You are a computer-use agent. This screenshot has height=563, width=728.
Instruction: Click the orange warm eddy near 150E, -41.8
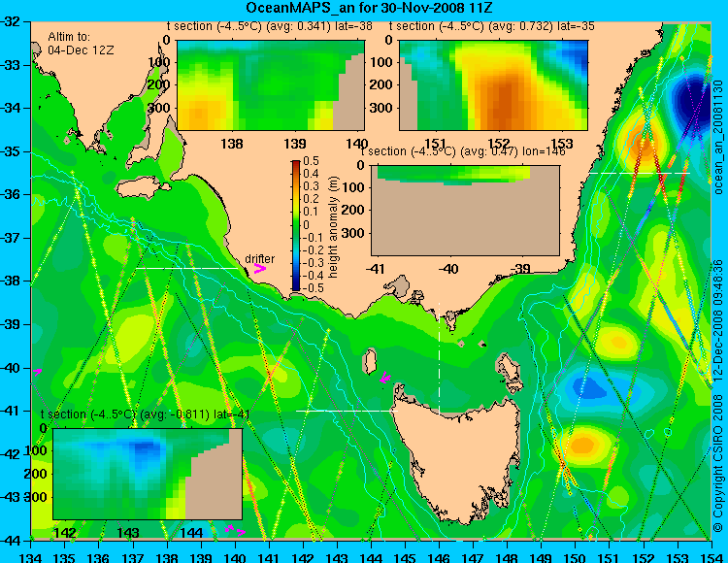581,445
